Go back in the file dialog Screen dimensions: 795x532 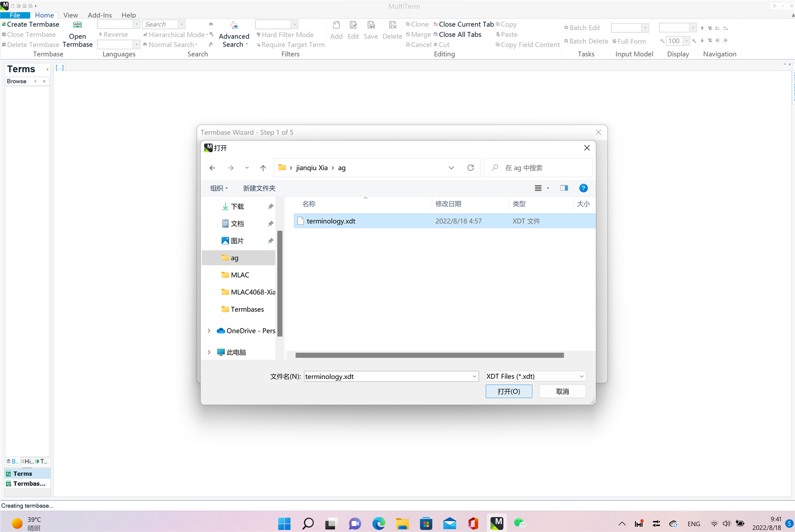click(212, 168)
